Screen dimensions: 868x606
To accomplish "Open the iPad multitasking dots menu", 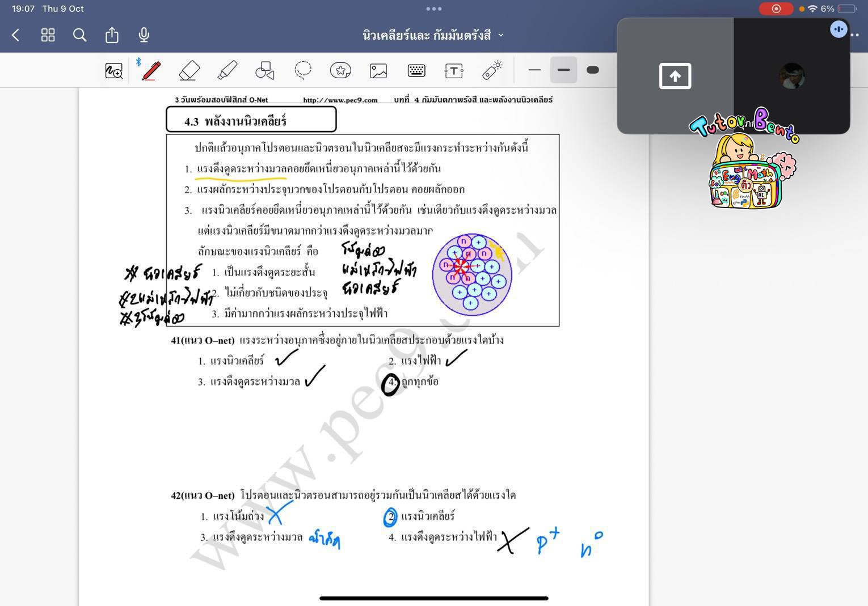I will pos(434,9).
